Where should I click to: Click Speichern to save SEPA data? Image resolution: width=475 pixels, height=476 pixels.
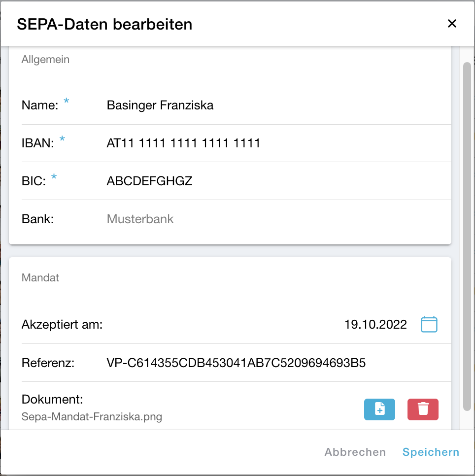point(431,452)
